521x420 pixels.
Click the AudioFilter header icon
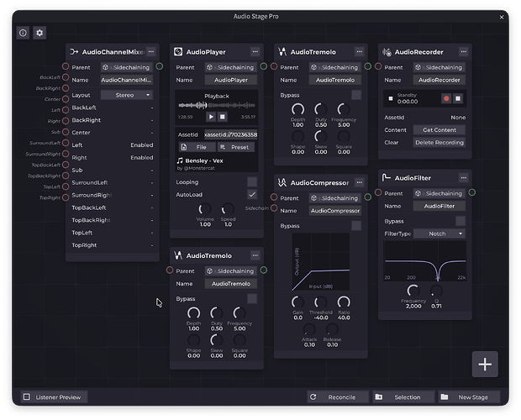(x=386, y=177)
